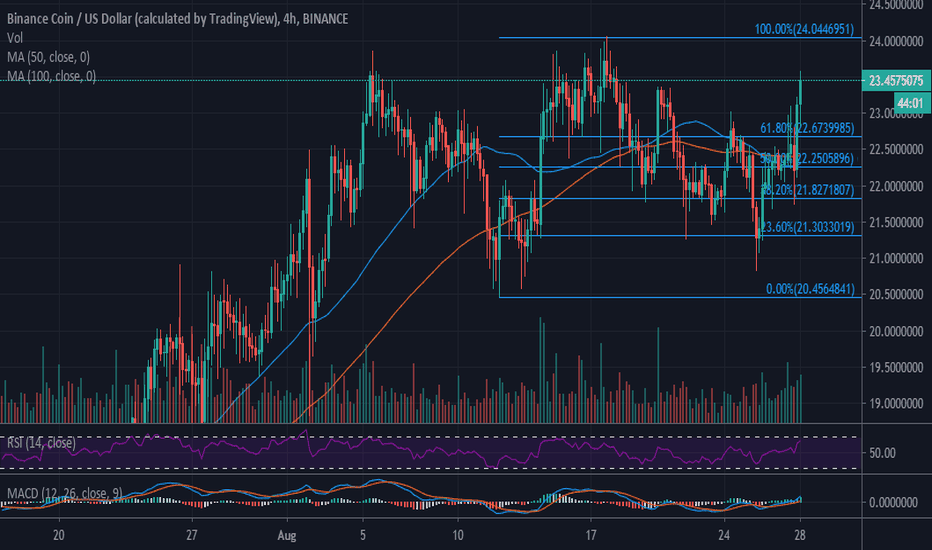
Task: Select date 17 on the time axis
Action: click(590, 535)
